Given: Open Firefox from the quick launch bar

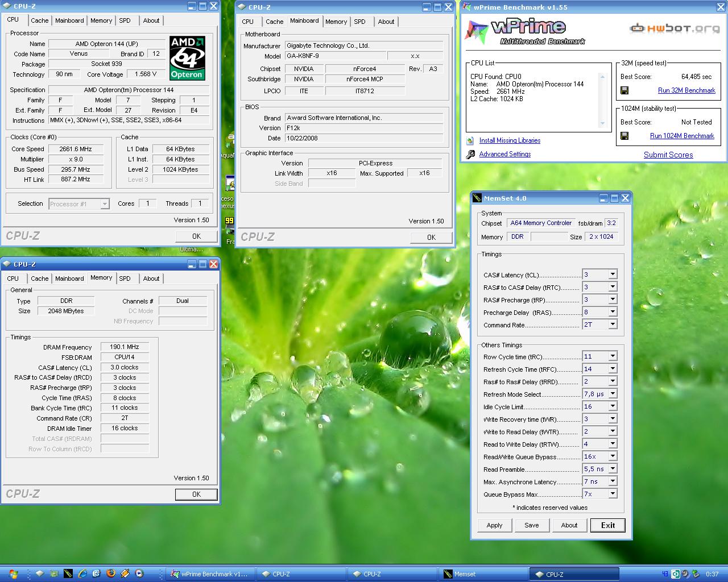Looking at the screenshot, I should pyautogui.click(x=111, y=573).
